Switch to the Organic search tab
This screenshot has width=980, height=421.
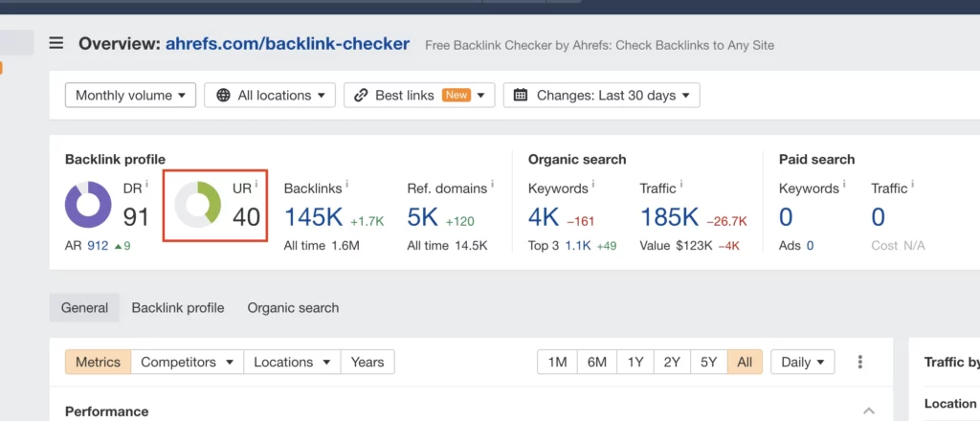[293, 308]
